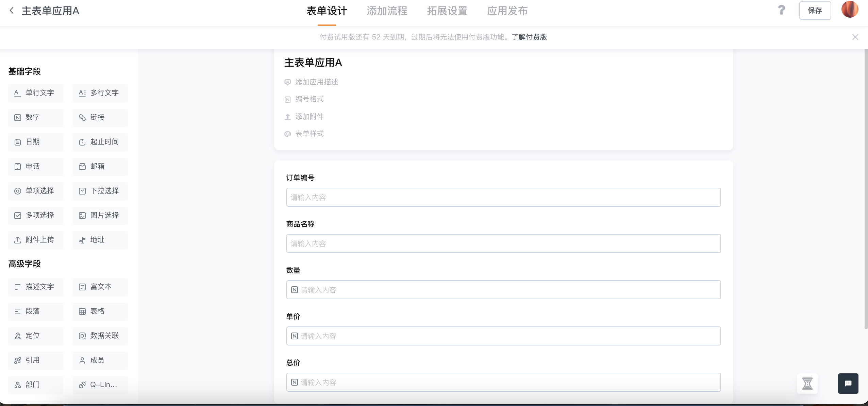Switch to the 添加流程 tab

(x=387, y=11)
